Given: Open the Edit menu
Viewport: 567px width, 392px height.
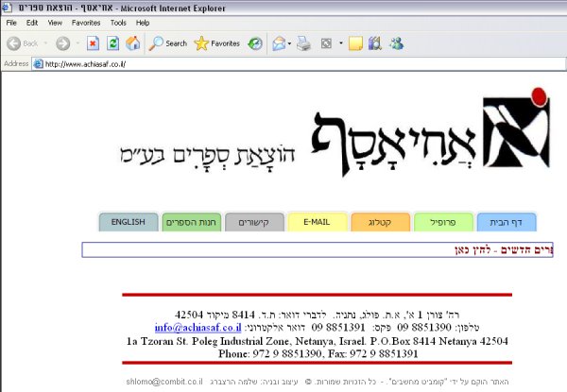Looking at the screenshot, I should pyautogui.click(x=32, y=23).
